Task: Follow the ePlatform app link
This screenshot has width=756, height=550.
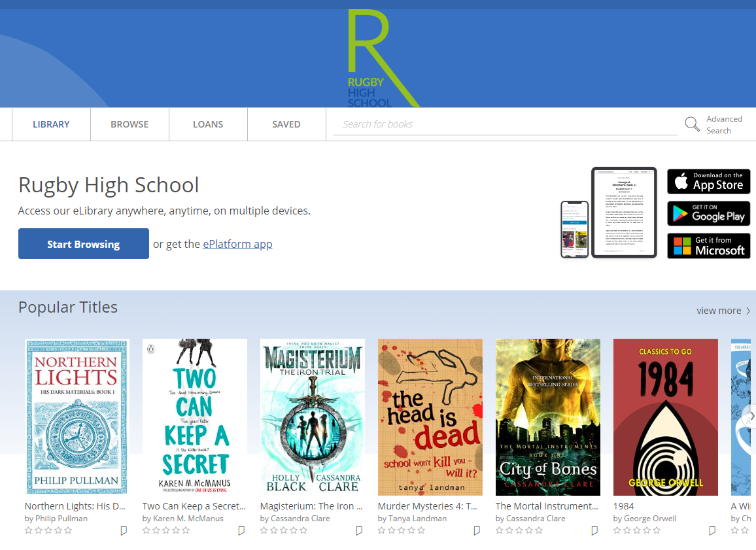Action: (x=237, y=244)
